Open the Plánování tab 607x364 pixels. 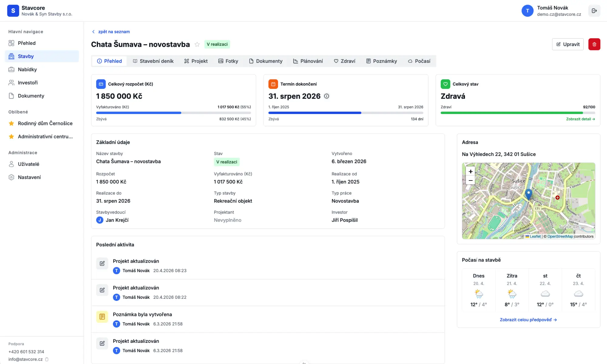click(308, 61)
